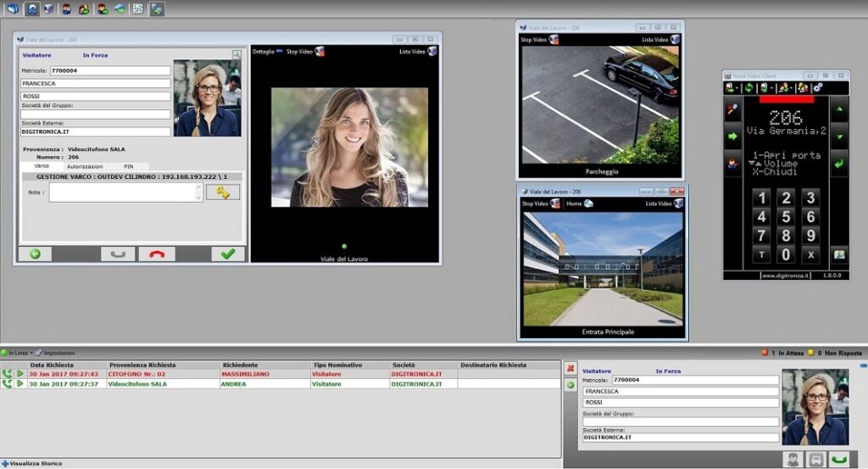Click the green back arrow button
The width and height of the screenshot is (868, 469).
[x=35, y=254]
